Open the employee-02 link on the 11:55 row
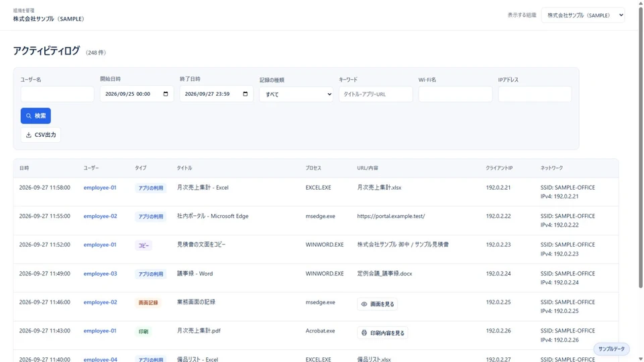The image size is (644, 362). [x=100, y=217]
